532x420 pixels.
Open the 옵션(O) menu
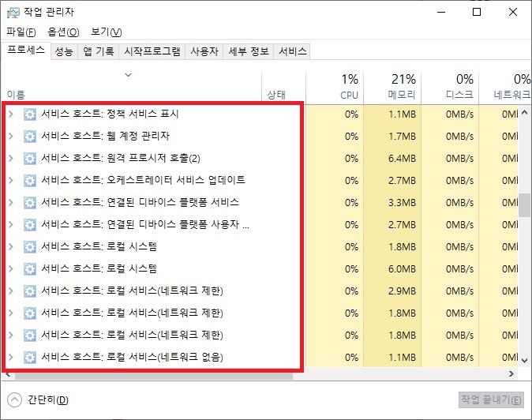pyautogui.click(x=63, y=32)
